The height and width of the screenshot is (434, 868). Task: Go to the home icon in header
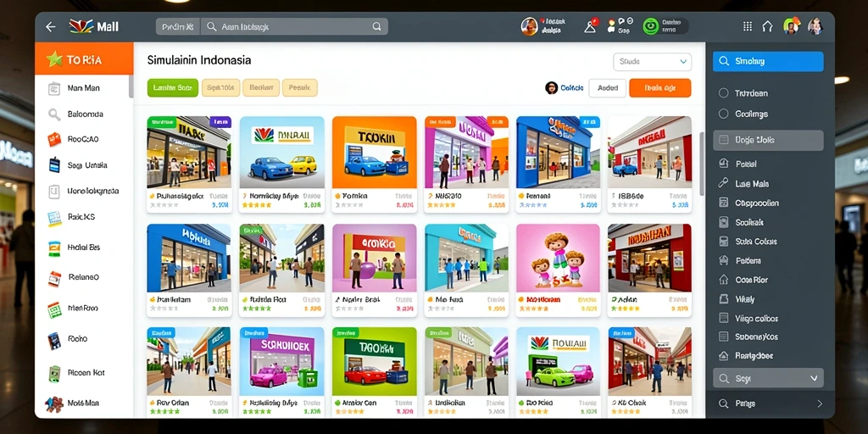coord(767,26)
